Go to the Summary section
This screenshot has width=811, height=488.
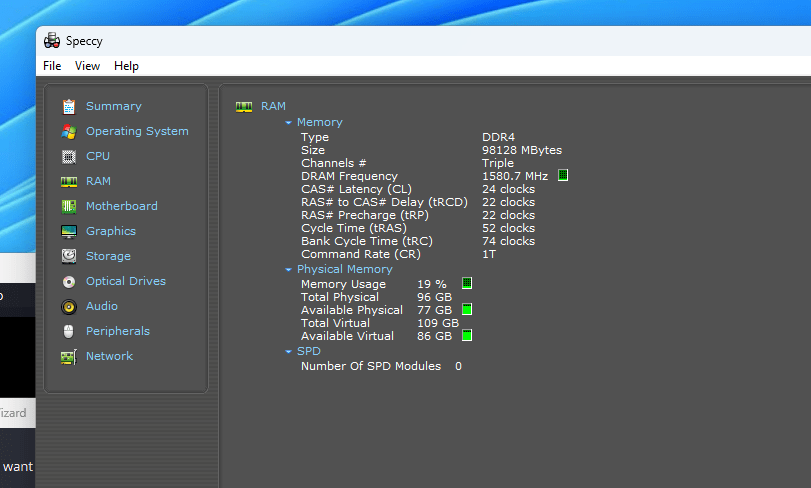coord(113,106)
